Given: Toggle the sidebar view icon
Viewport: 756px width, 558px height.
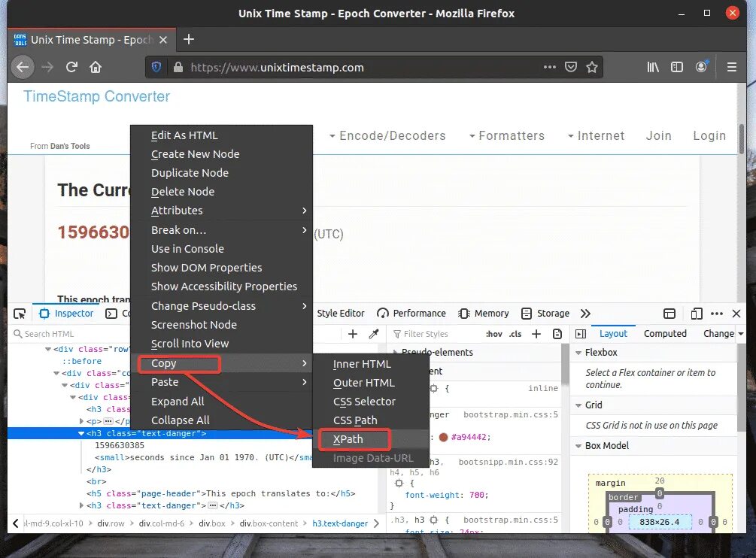Looking at the screenshot, I should (677, 67).
